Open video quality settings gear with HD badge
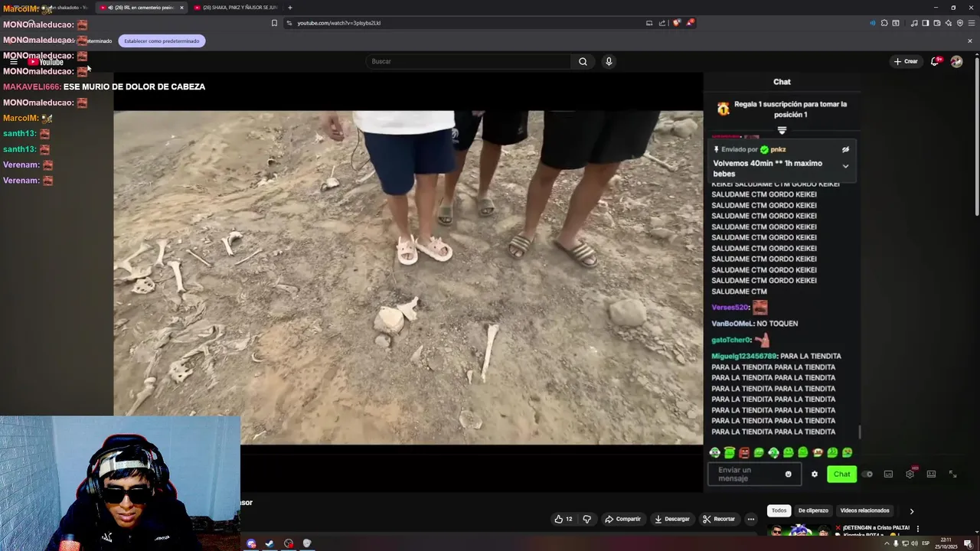The width and height of the screenshot is (980, 551). click(910, 474)
